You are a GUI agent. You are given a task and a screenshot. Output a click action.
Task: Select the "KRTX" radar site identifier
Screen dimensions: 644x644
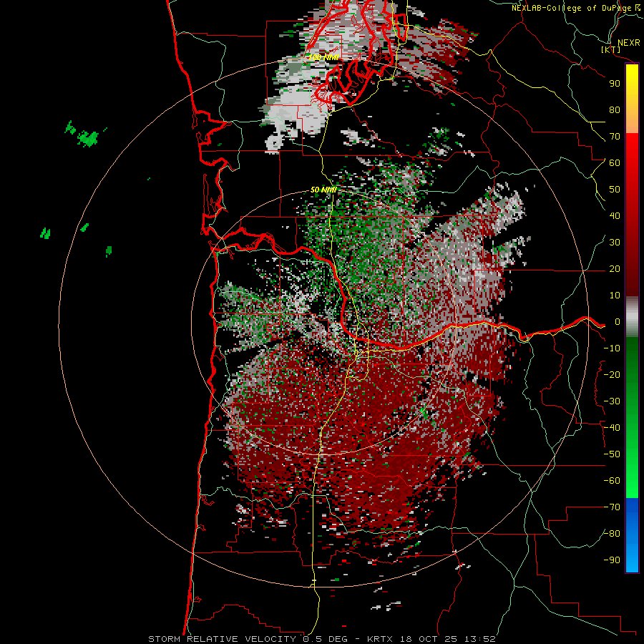click(381, 639)
